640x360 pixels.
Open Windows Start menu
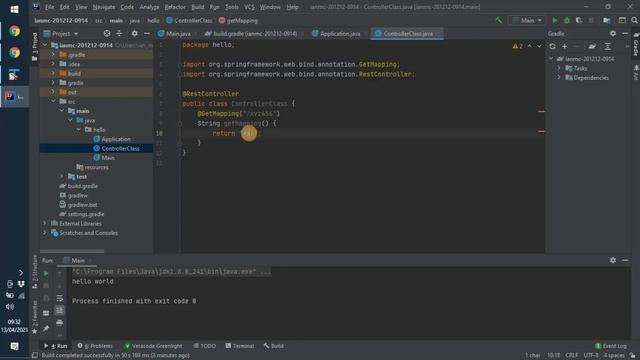[x=14, y=9]
